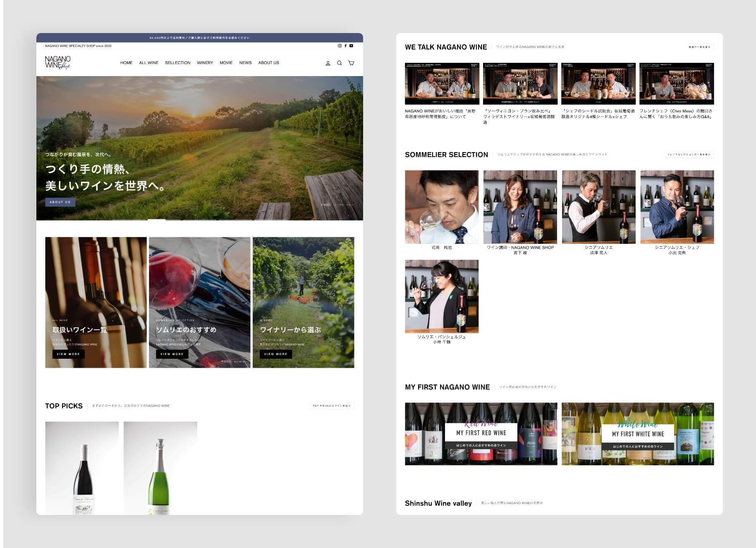Click SOMMELIER SELECTION view-all button
Image resolution: width=756 pixels, height=548 pixels.
[x=689, y=155]
